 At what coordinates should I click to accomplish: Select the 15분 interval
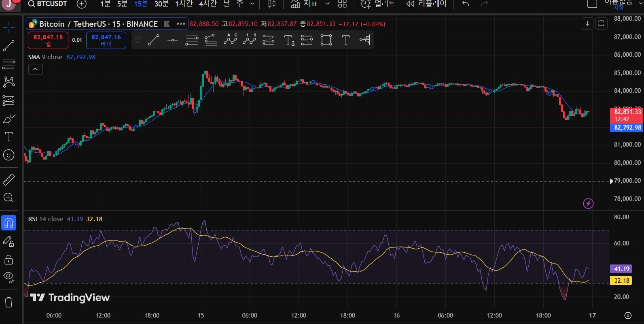(x=141, y=4)
